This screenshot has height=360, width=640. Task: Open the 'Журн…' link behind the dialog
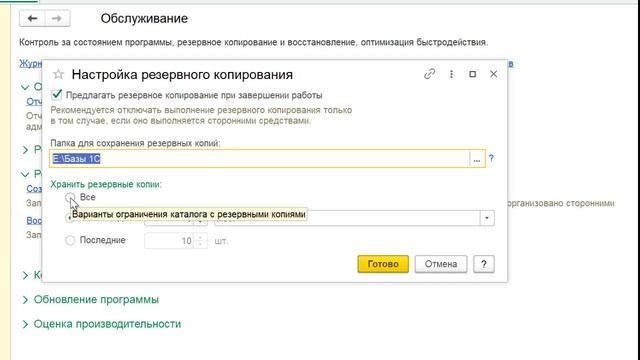pyautogui.click(x=31, y=64)
